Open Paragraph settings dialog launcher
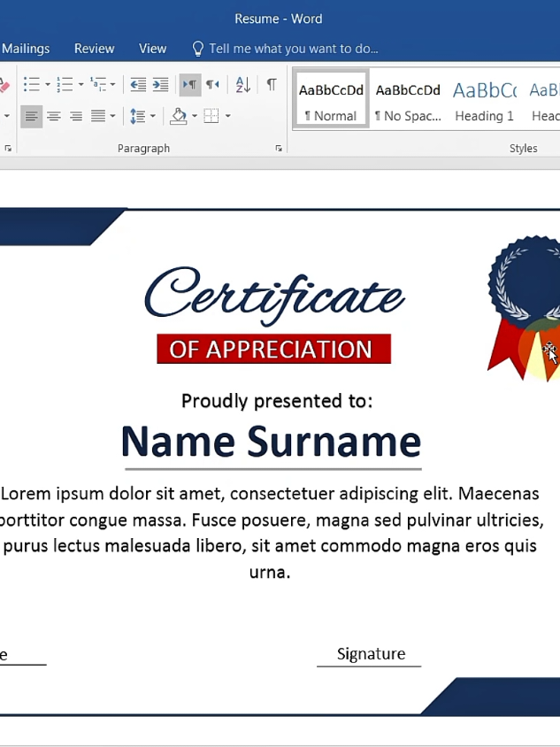 279,149
